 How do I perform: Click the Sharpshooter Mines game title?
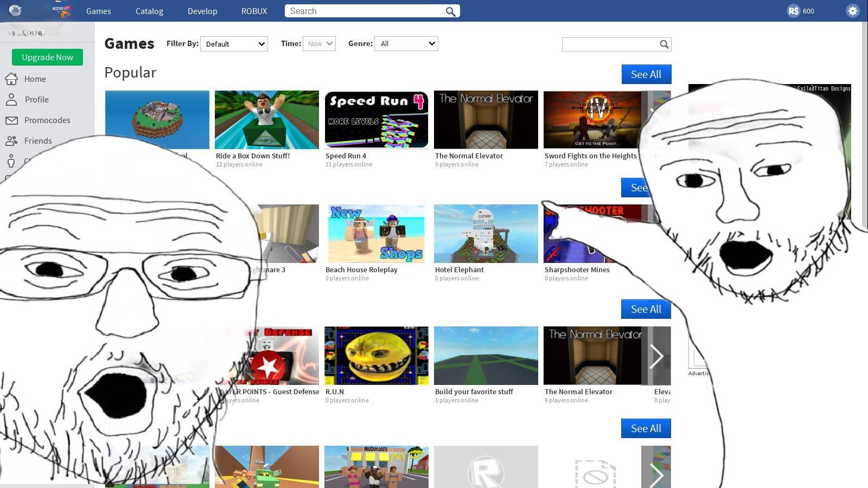tap(577, 269)
